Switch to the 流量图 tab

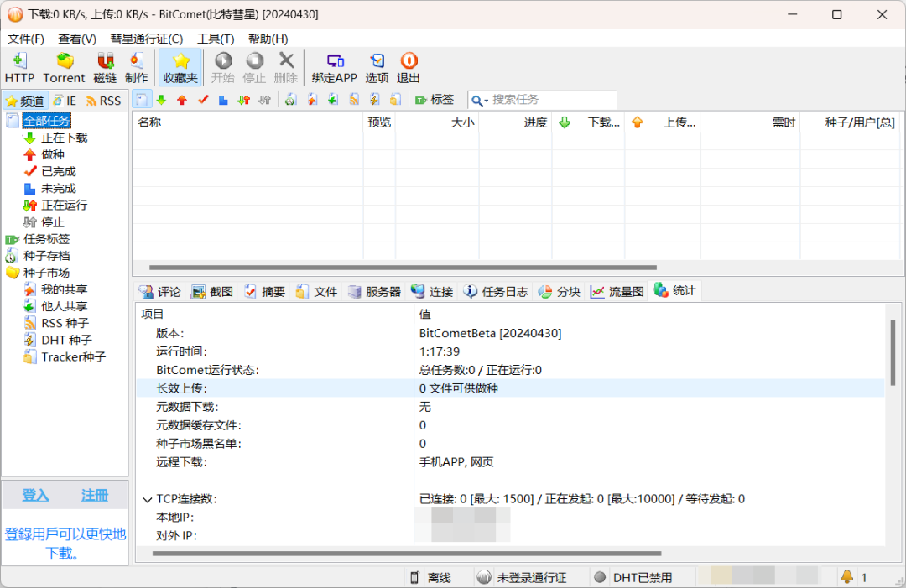coord(617,292)
